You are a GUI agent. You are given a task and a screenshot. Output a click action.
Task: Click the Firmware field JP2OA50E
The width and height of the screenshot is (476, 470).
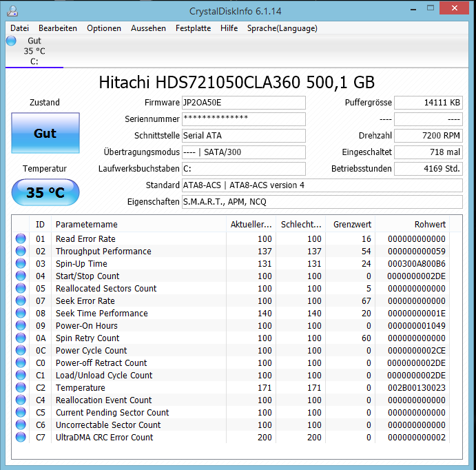pyautogui.click(x=244, y=103)
